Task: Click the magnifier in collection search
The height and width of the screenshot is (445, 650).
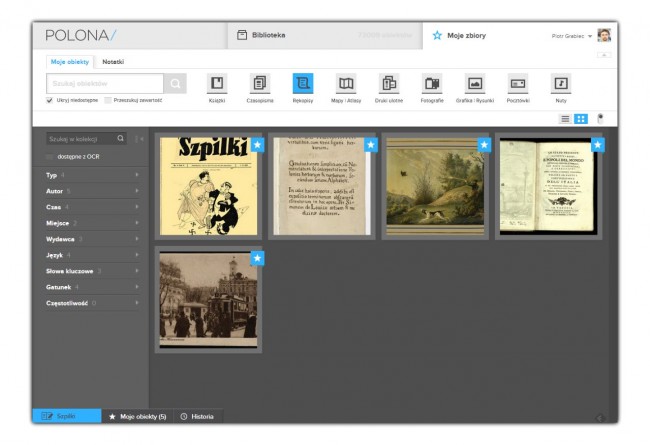Action: coord(121,139)
